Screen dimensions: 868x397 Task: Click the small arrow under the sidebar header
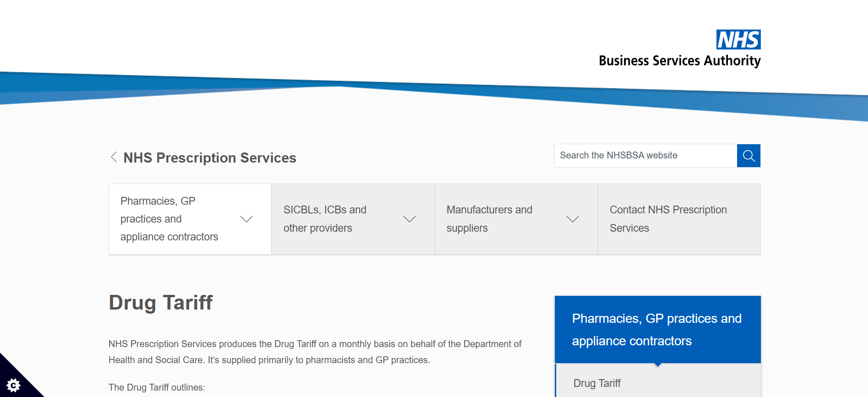(x=658, y=365)
